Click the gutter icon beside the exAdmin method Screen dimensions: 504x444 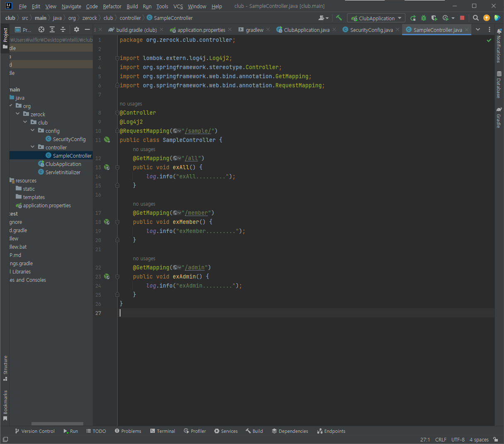tap(107, 276)
